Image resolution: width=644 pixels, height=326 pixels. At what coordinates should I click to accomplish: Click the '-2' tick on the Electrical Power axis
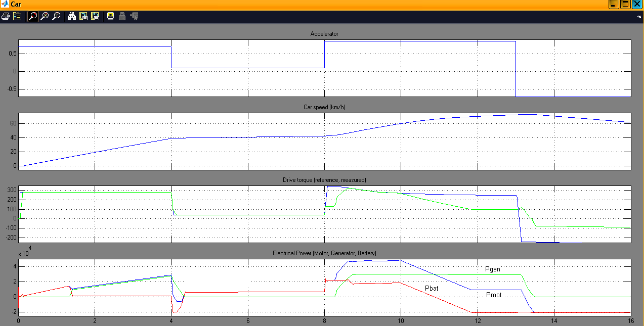pos(14,312)
